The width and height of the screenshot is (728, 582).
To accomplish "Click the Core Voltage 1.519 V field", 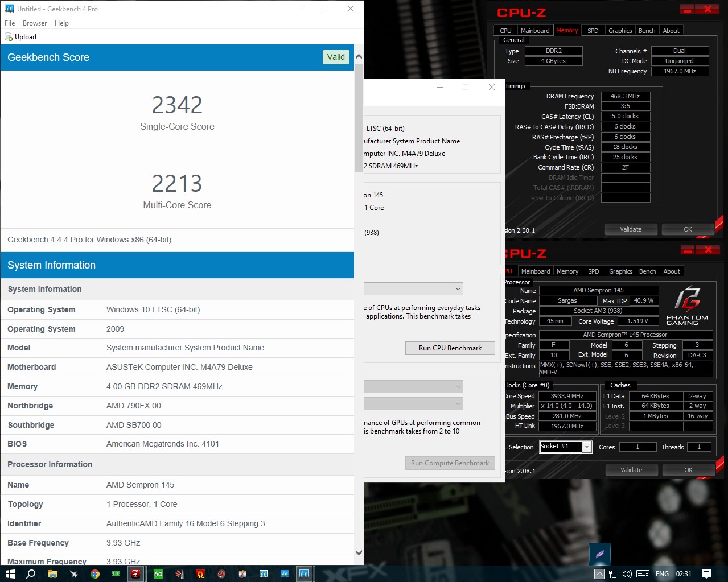I will click(x=637, y=321).
